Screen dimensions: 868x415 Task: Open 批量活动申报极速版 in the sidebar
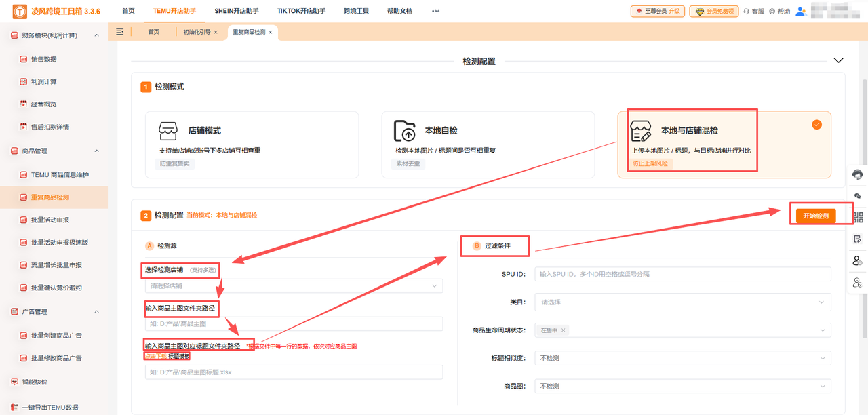(60, 242)
